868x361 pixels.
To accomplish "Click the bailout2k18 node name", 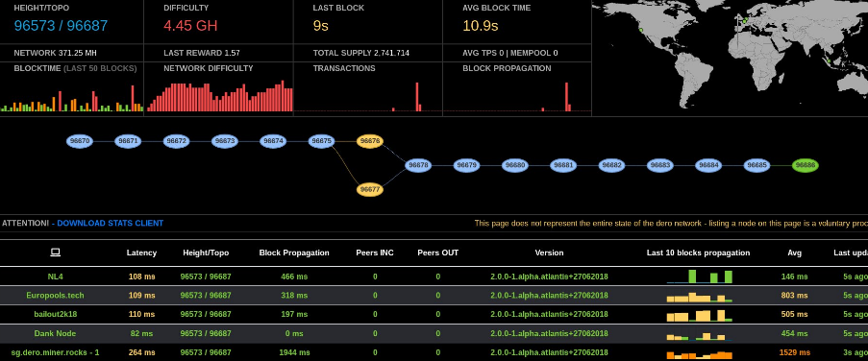I will tap(55, 314).
